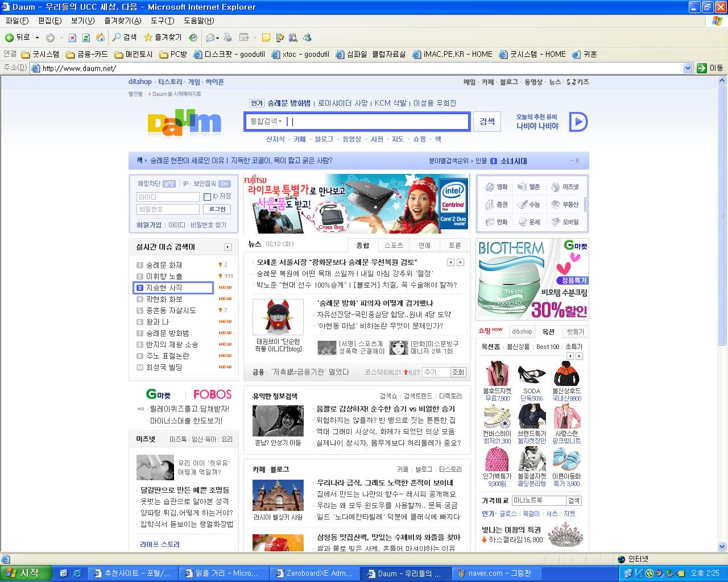Click the 로그인 login button
The height and width of the screenshot is (582, 728).
217,209
